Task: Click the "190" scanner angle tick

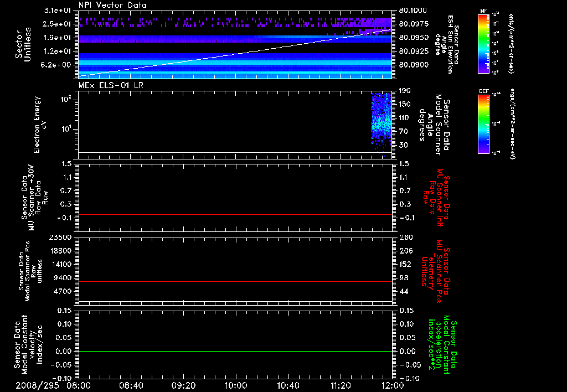Action: pyautogui.click(x=405, y=91)
